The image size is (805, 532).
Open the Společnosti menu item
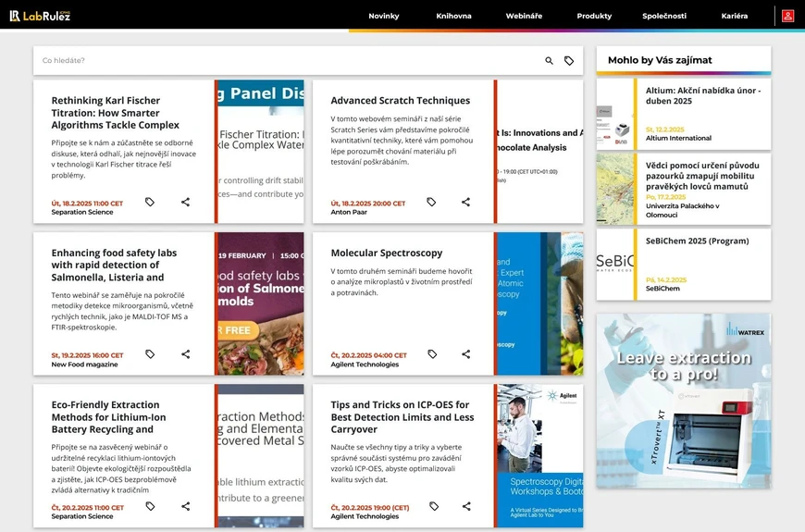click(x=664, y=16)
